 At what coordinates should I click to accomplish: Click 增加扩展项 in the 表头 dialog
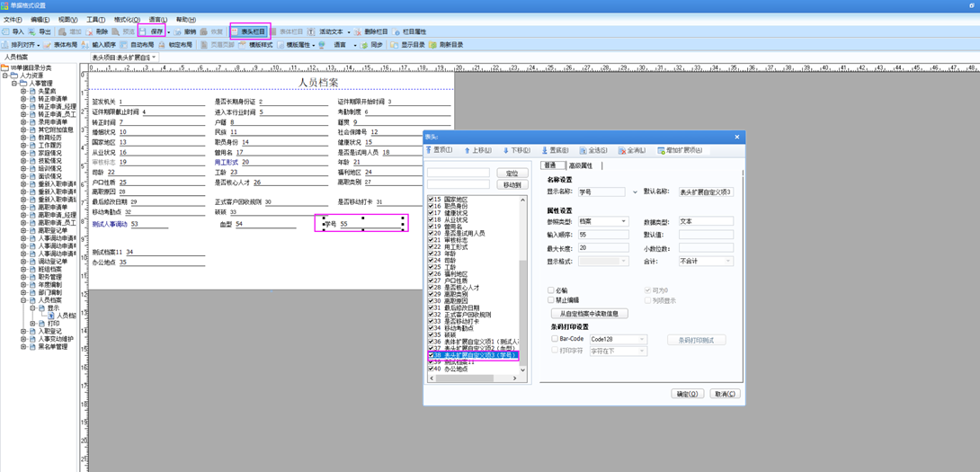click(x=680, y=151)
